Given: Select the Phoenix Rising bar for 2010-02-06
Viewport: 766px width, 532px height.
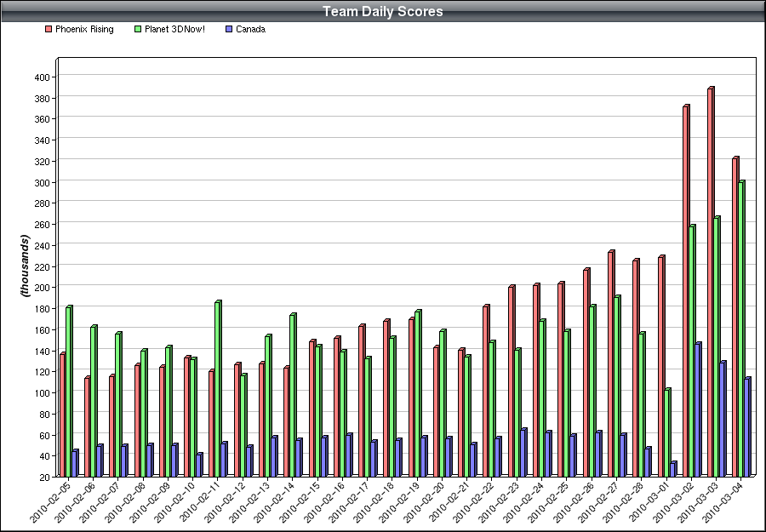Looking at the screenshot, I should [x=88, y=427].
